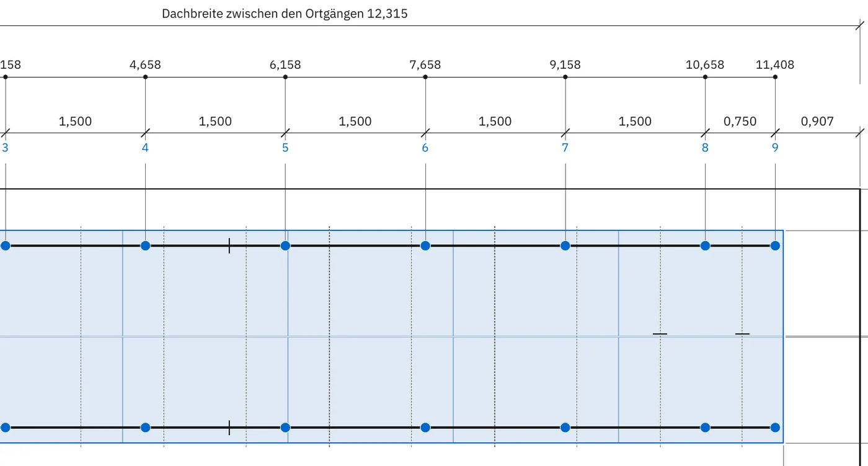Select the 10,658 position value

click(x=705, y=64)
